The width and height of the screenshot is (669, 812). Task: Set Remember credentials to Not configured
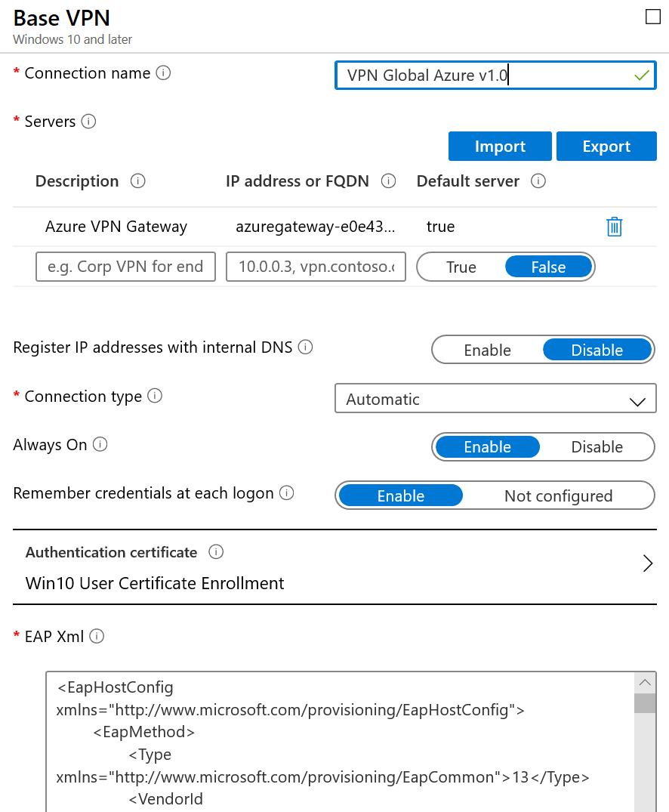pyautogui.click(x=558, y=496)
